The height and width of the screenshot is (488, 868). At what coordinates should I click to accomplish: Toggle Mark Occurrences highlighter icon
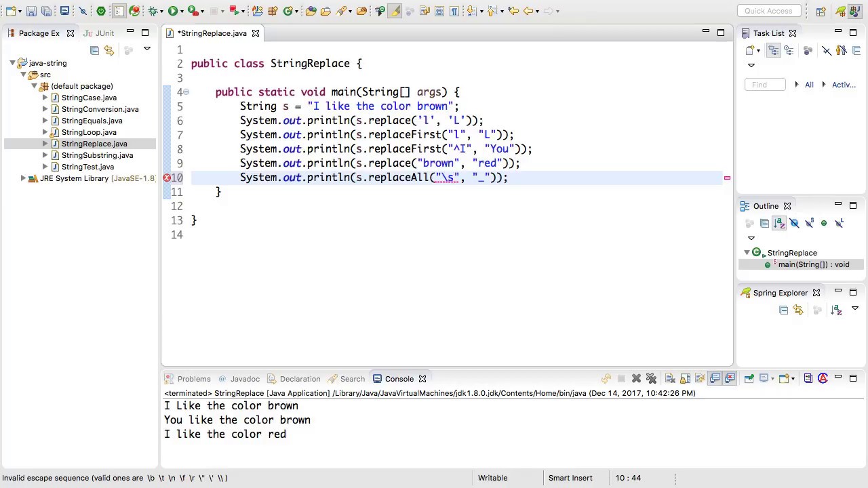(x=395, y=11)
